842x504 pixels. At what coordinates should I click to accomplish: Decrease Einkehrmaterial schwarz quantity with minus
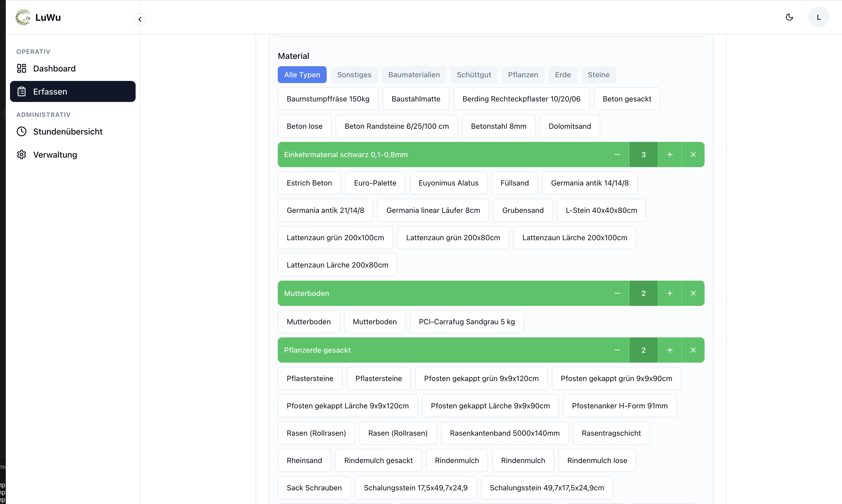tap(617, 155)
